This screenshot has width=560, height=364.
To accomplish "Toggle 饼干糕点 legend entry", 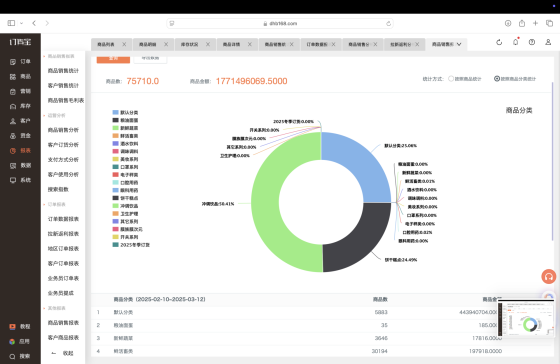I will tap(125, 198).
